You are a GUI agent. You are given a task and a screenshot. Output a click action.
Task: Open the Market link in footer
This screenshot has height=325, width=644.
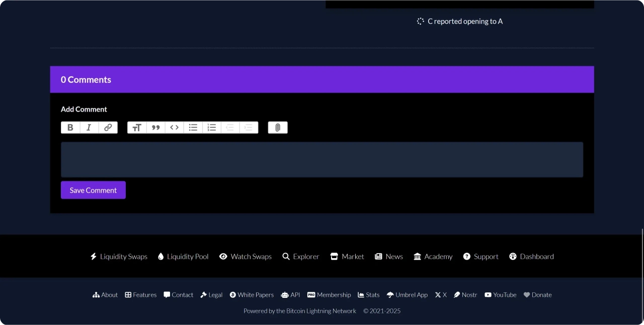[347, 257]
